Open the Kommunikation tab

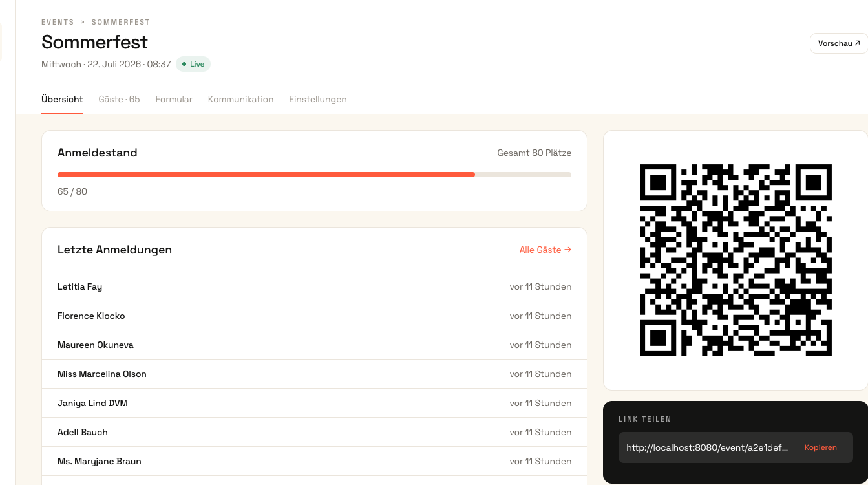(240, 99)
